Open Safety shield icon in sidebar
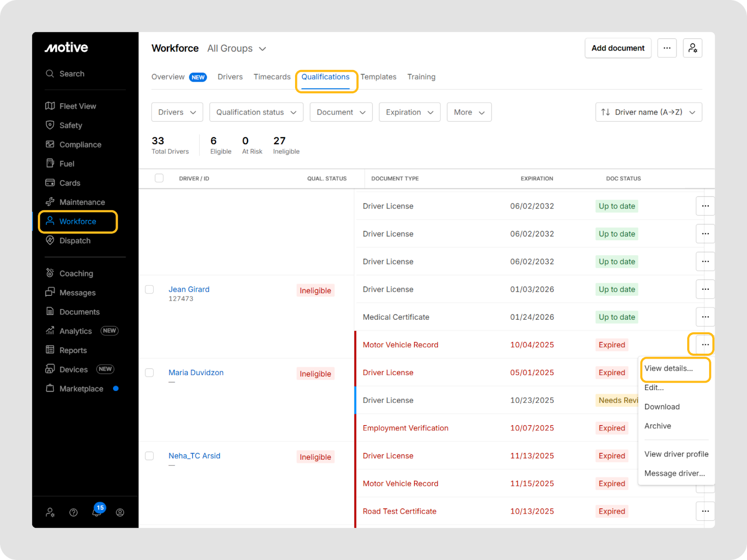Viewport: 747px width, 560px height. 50,125
